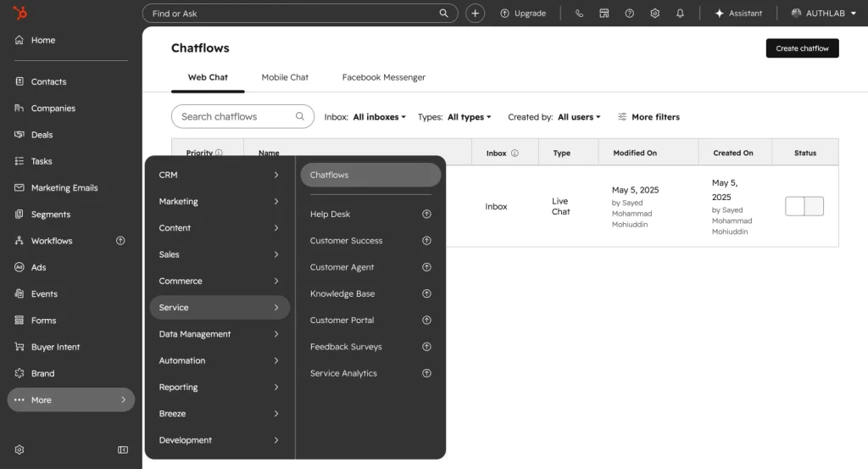This screenshot has width=868, height=469.
Task: Open the AUTHLAB account dropdown
Action: point(824,14)
